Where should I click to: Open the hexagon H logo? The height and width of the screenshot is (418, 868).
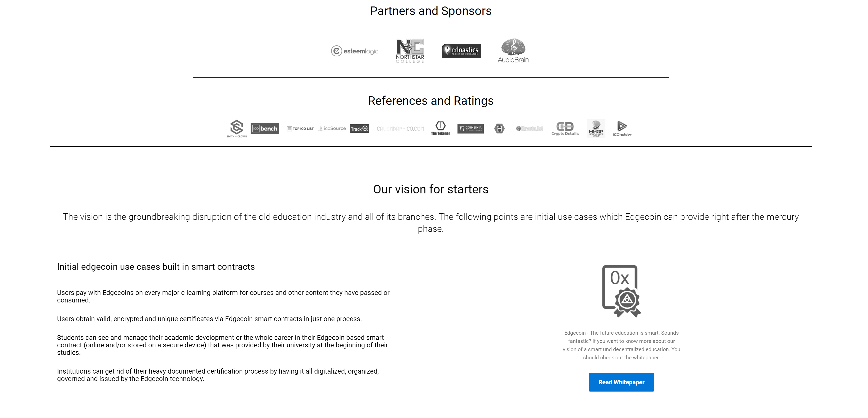click(x=499, y=129)
